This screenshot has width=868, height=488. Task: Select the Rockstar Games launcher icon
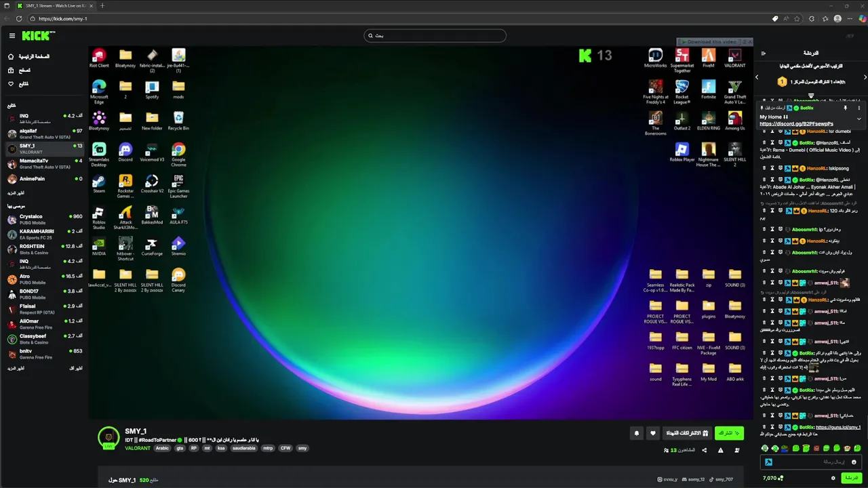pos(125,186)
